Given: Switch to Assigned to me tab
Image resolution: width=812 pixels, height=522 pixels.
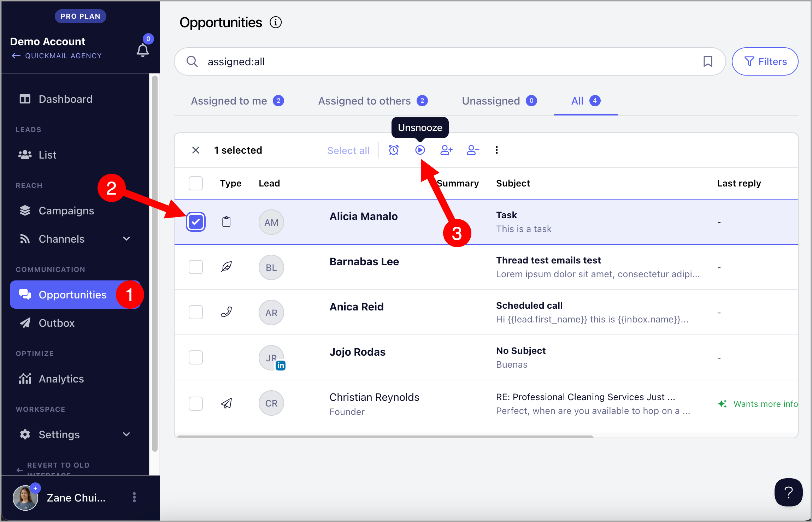Looking at the screenshot, I should coord(237,101).
